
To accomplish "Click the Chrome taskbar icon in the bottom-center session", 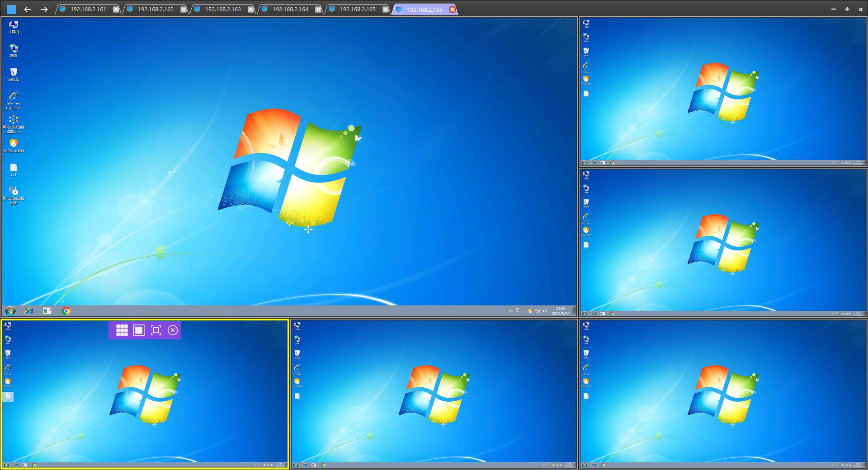I will tap(323, 465).
